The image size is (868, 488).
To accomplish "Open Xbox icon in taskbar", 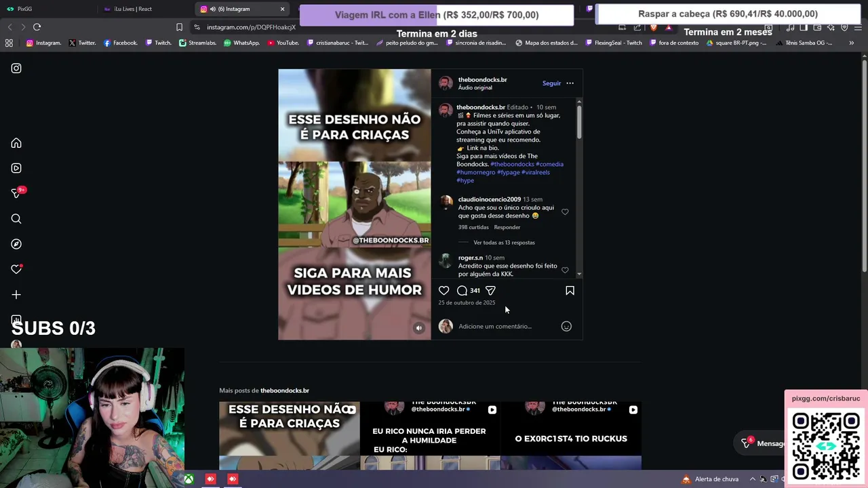I will pos(189,479).
